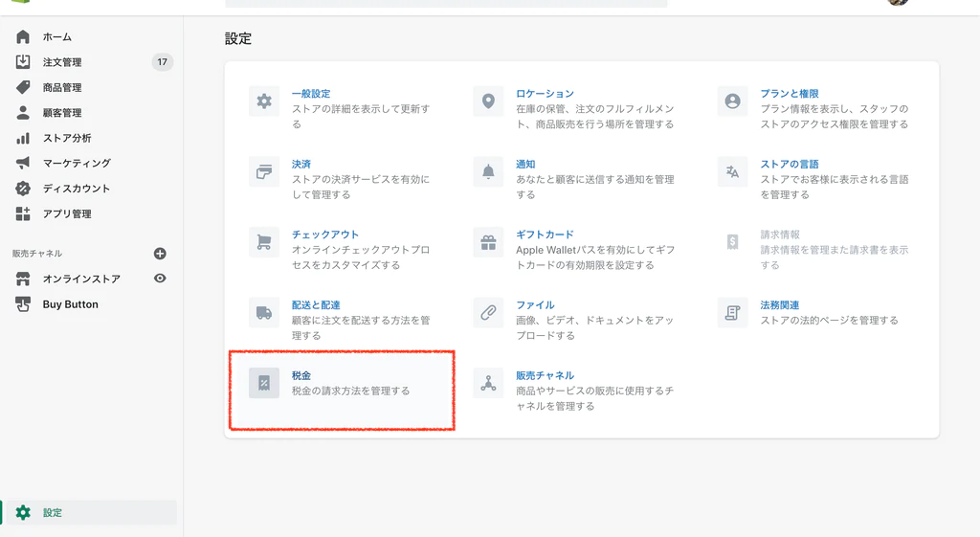The height and width of the screenshot is (537, 980).
Task: Open the 販売チャネル settings link
Action: 545,376
